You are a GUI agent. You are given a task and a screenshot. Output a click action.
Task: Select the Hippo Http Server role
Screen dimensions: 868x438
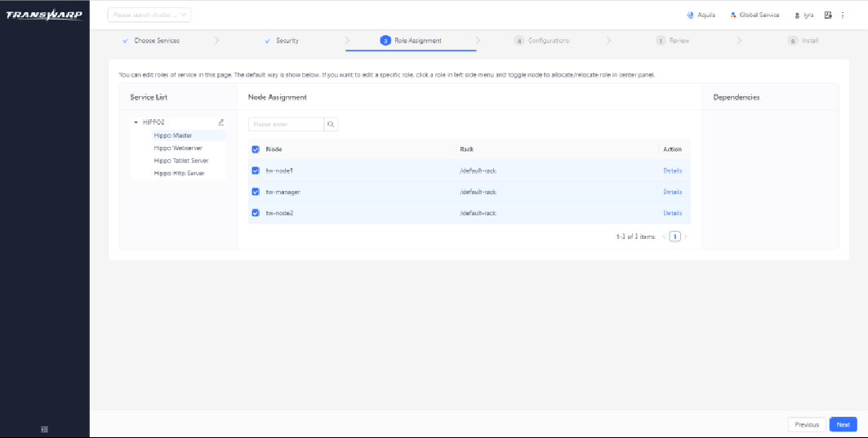(x=180, y=173)
